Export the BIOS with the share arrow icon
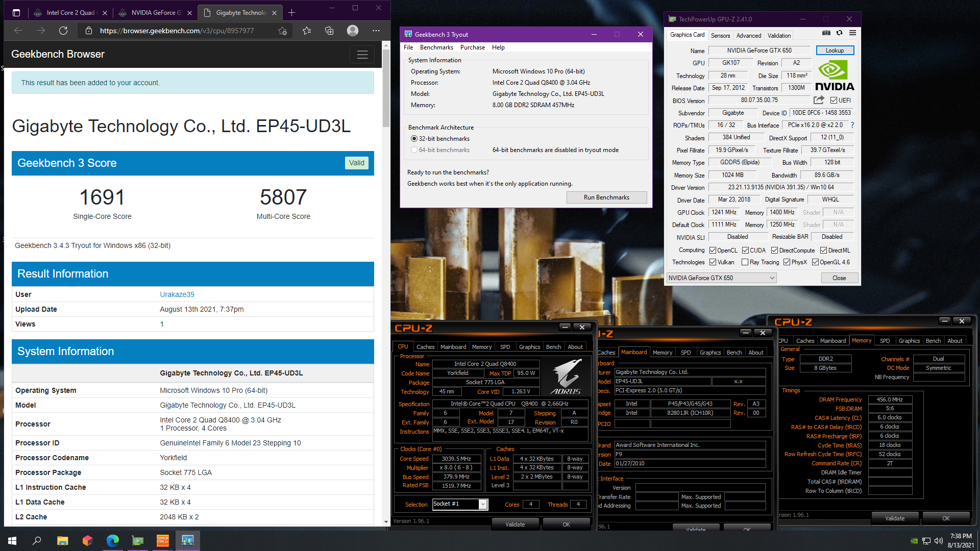980x551 pixels. click(x=819, y=100)
